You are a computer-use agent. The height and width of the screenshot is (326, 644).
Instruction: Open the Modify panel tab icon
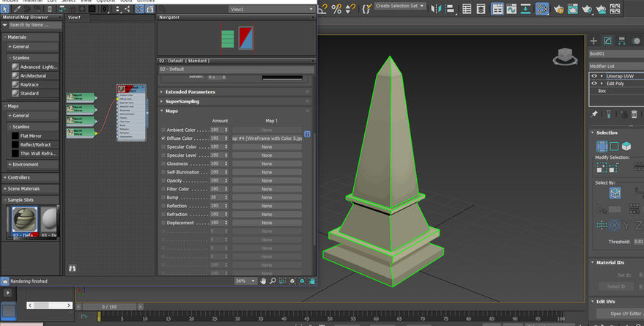(608, 41)
